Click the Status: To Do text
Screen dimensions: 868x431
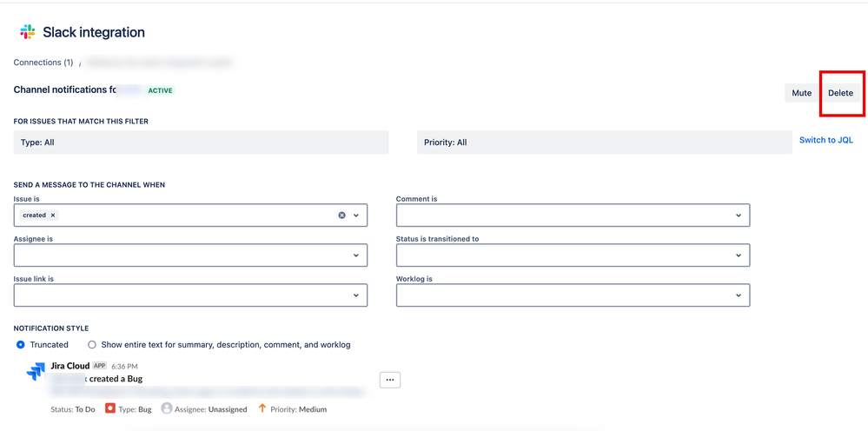point(73,409)
